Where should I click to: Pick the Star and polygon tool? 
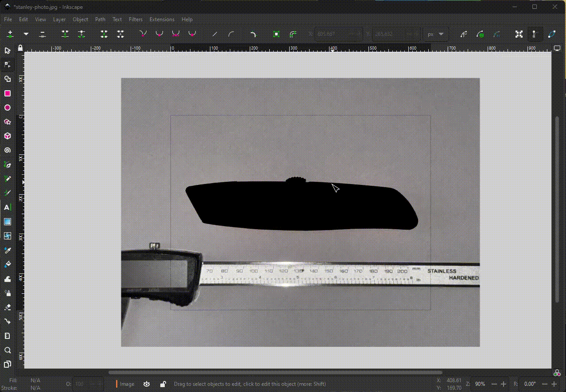8,122
